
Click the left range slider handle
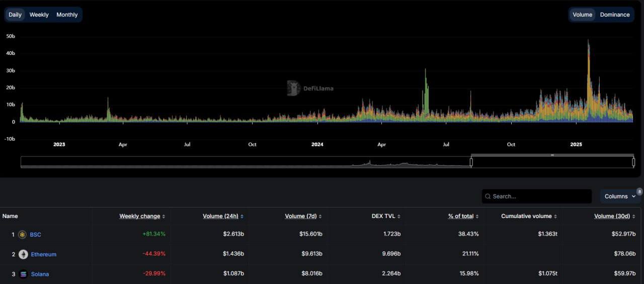[x=471, y=162]
